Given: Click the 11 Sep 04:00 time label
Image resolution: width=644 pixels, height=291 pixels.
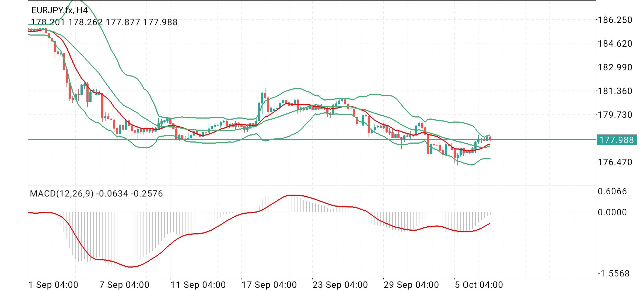Looking at the screenshot, I should tap(198, 285).
